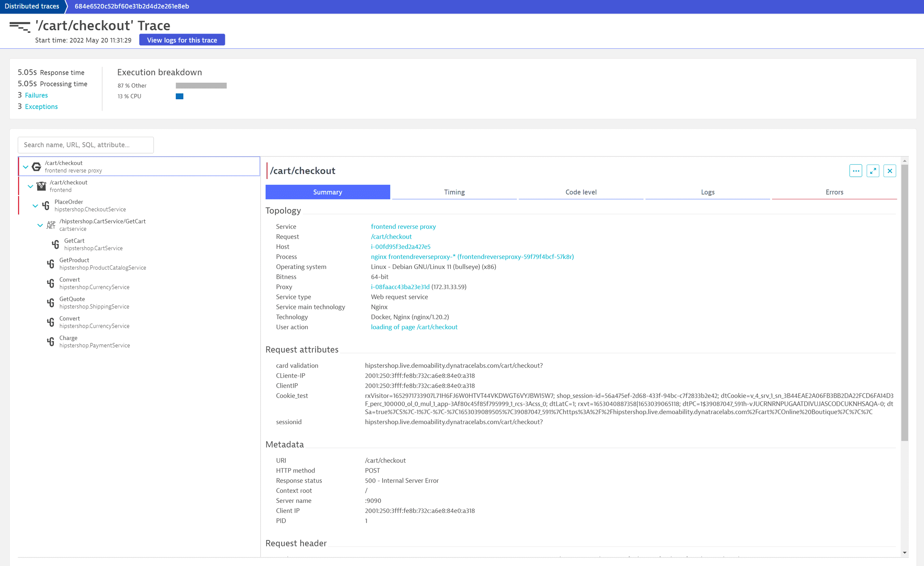Click the gRPC icon next to GetProduct

coord(49,264)
